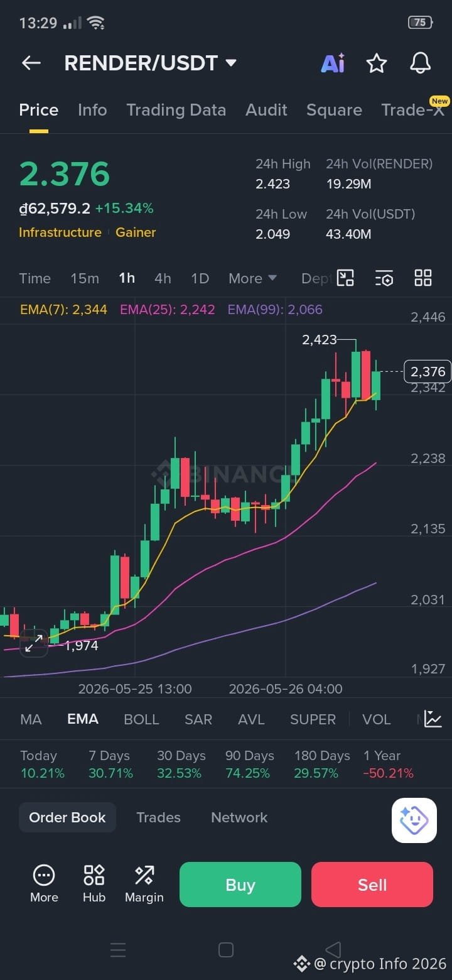Open the AI assistant icon
The image size is (452, 980).
tap(333, 63)
